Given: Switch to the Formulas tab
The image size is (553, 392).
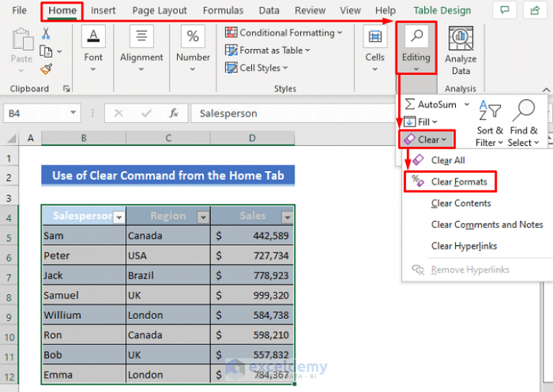Looking at the screenshot, I should click(223, 11).
